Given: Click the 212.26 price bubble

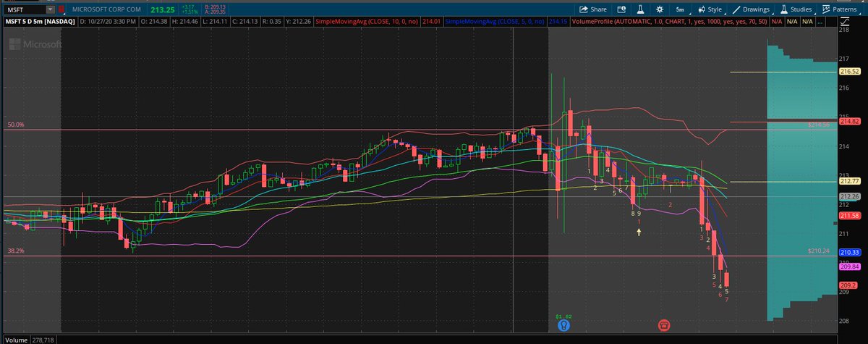Looking at the screenshot, I should click(849, 196).
